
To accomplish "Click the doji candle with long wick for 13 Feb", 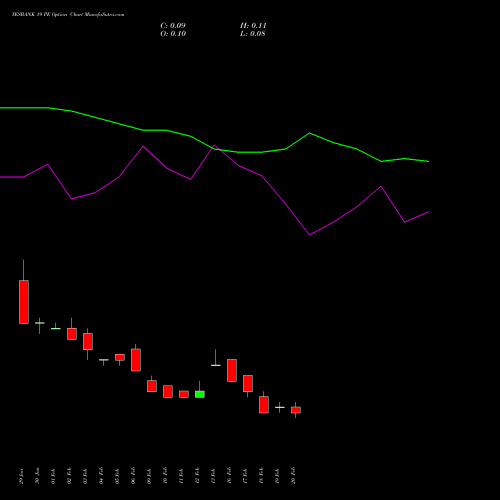I will [x=216, y=365].
